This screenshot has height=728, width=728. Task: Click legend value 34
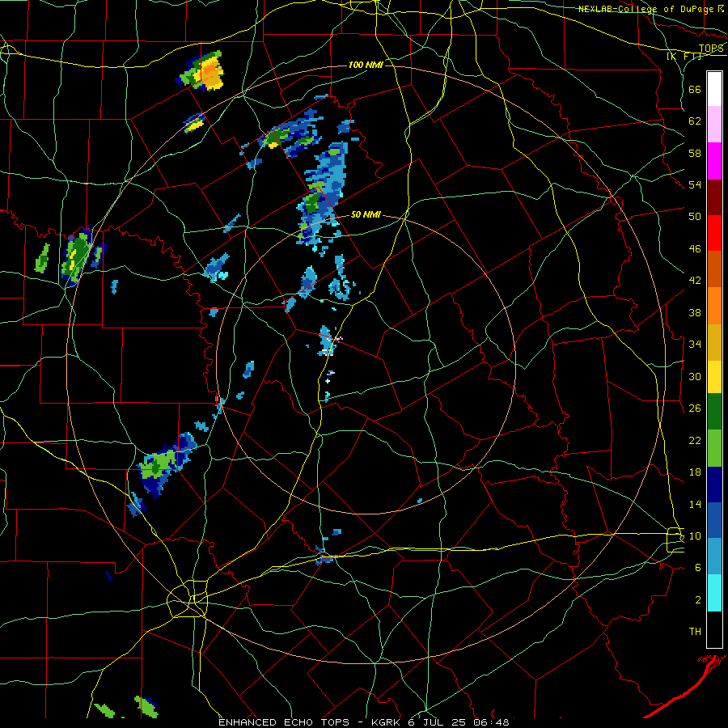coord(695,345)
